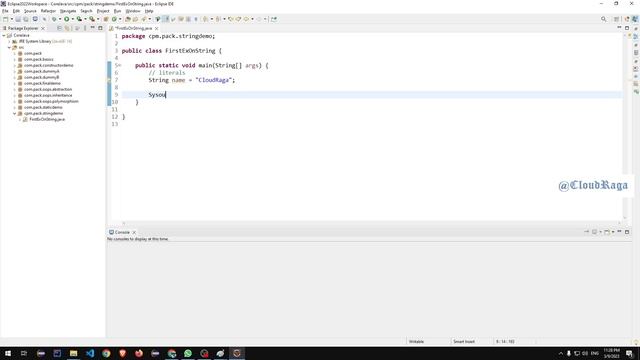The width and height of the screenshot is (640, 360).
Task: Click the Coverage run icon
Action: click(79, 19)
